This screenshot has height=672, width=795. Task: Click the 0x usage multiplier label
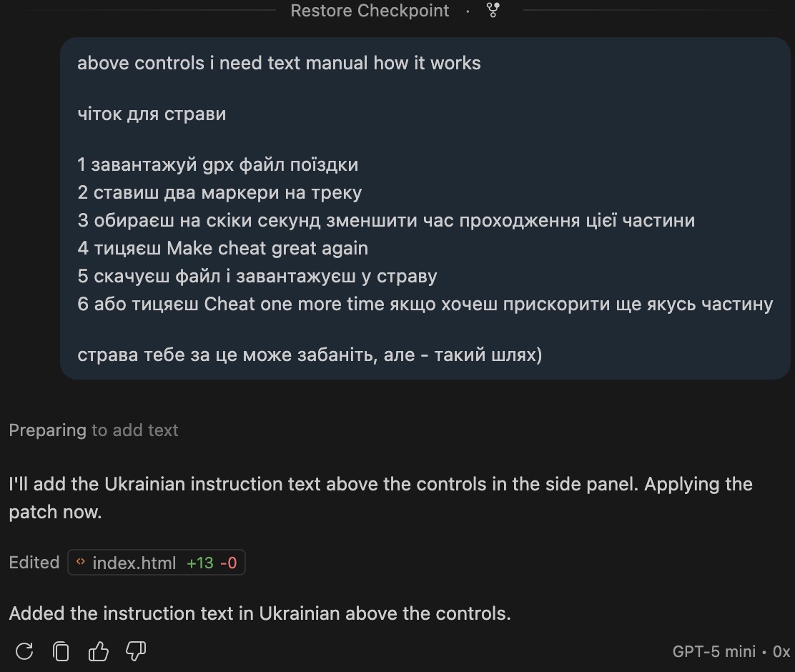(x=781, y=651)
